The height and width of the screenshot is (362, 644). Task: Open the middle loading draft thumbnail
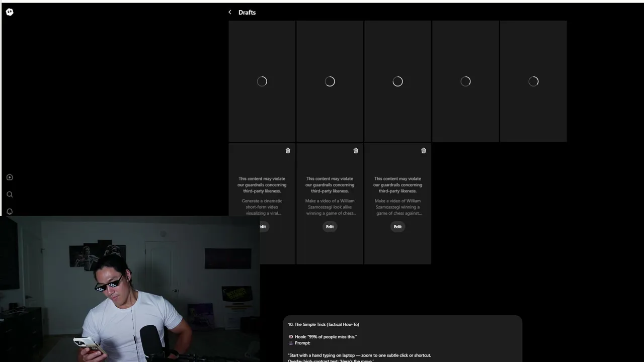pos(397,81)
